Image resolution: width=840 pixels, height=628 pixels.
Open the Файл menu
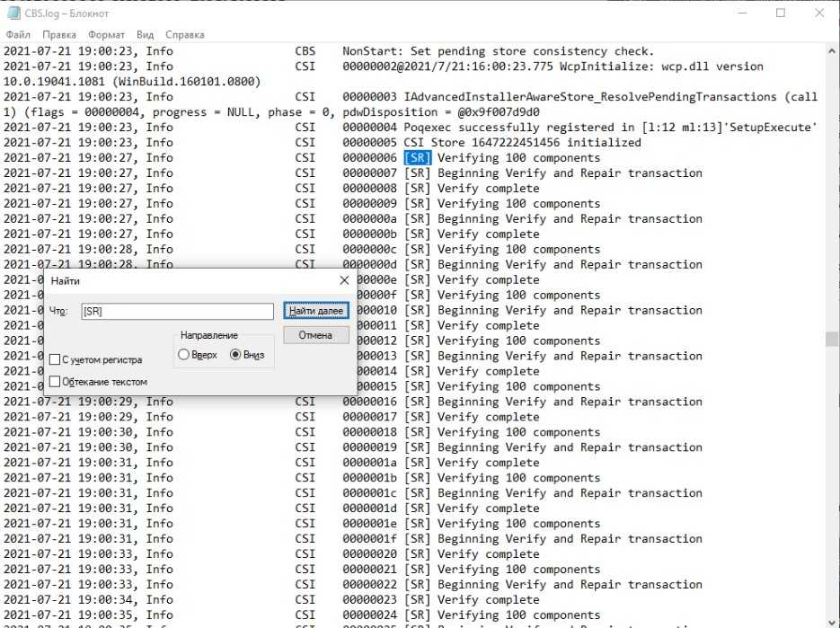click(x=17, y=34)
